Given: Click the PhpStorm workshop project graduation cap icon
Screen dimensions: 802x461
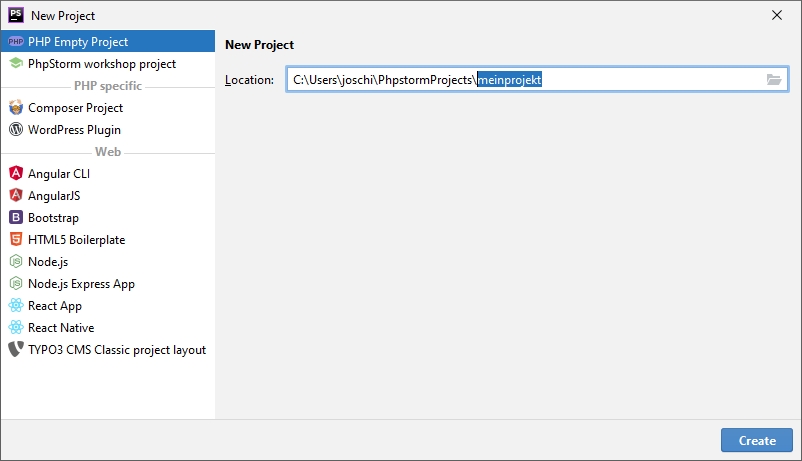Looking at the screenshot, I should (x=16, y=64).
